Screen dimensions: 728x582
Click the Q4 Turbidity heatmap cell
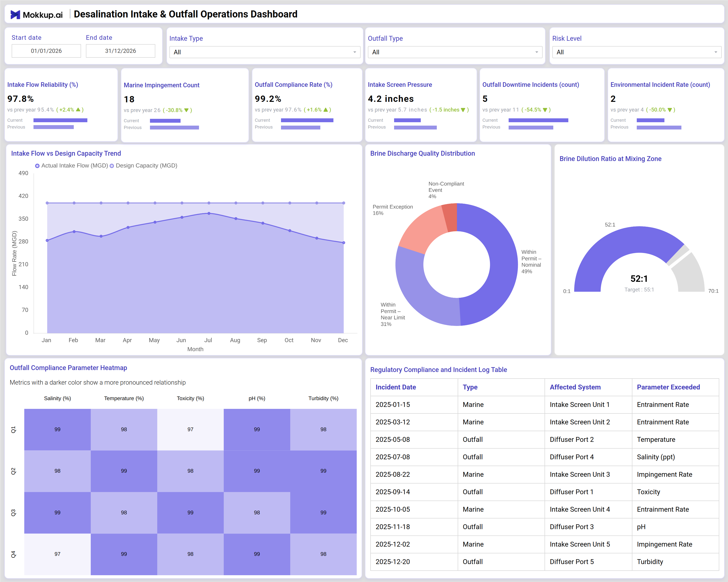click(x=323, y=554)
